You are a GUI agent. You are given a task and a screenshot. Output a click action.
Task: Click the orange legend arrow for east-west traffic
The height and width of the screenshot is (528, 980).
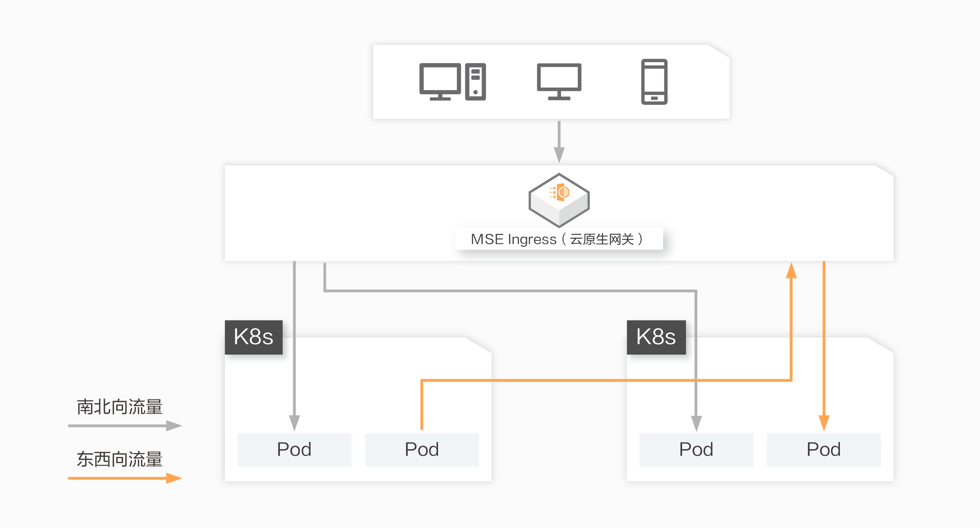(125, 478)
